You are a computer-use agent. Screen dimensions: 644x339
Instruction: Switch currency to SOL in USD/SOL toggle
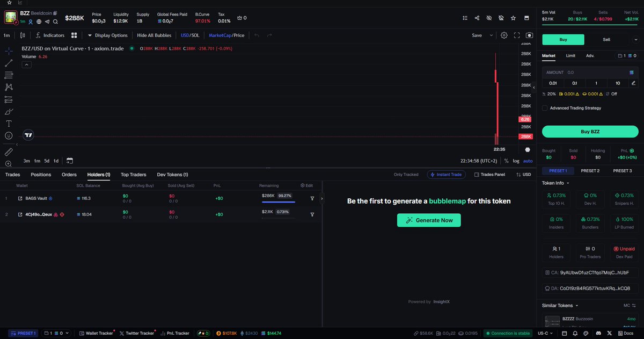(196, 35)
